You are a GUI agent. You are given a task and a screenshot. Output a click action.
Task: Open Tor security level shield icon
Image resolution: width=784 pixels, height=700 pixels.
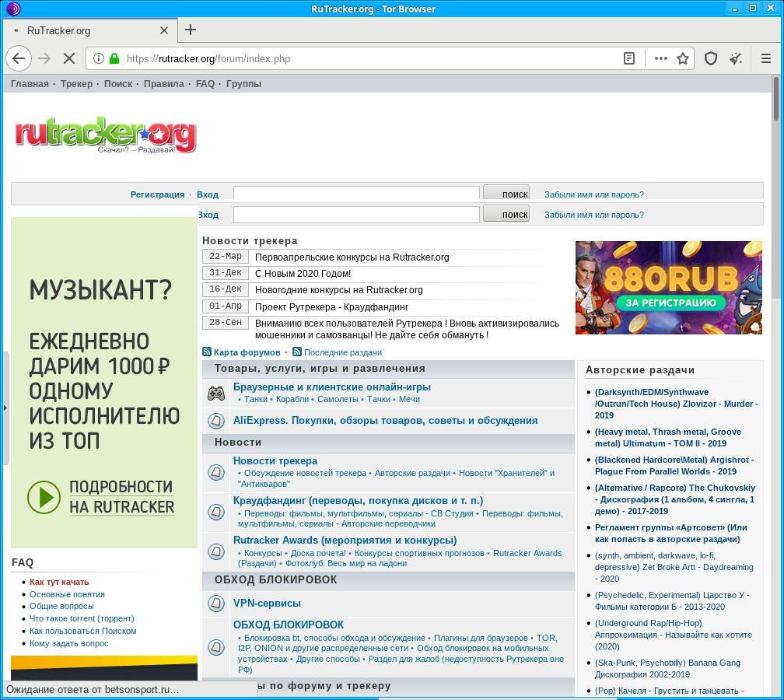click(x=711, y=58)
